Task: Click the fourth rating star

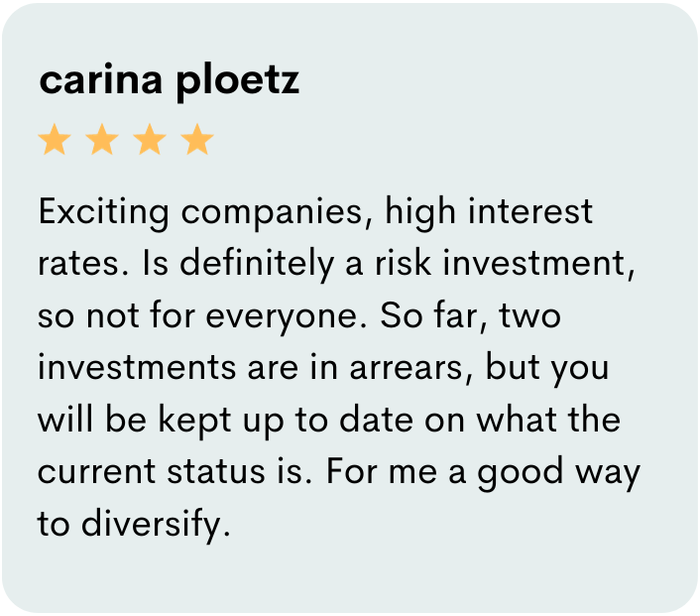Action: (x=197, y=141)
